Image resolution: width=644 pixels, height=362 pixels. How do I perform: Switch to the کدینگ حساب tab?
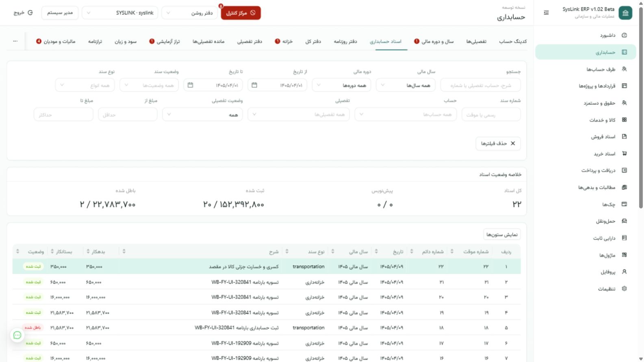(x=513, y=41)
